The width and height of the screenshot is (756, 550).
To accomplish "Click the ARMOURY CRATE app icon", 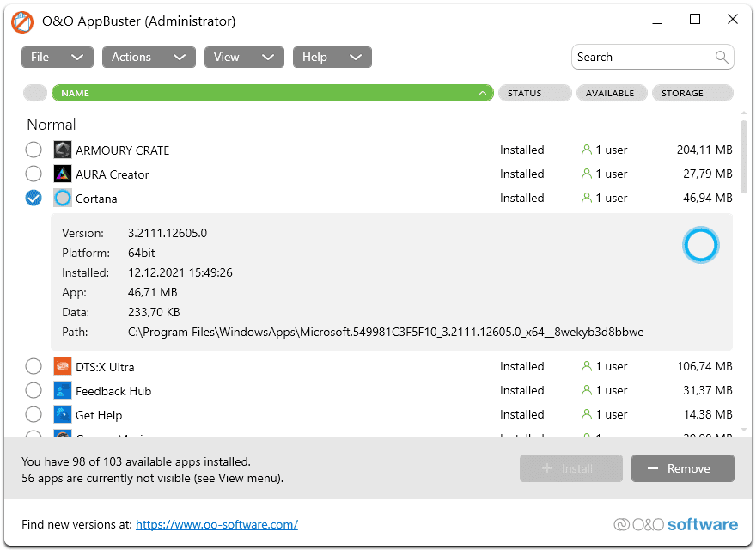I will point(62,150).
